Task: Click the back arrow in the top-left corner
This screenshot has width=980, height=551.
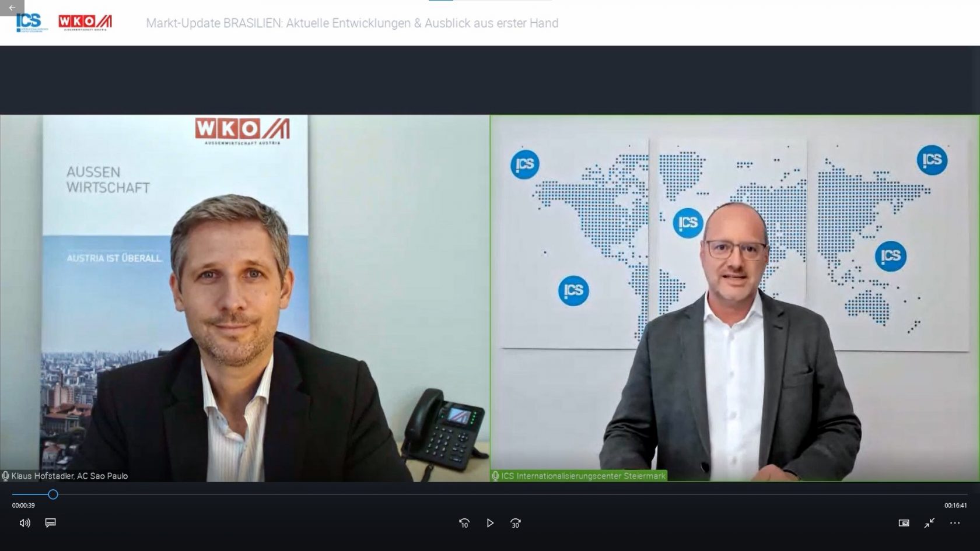Action: [x=12, y=8]
